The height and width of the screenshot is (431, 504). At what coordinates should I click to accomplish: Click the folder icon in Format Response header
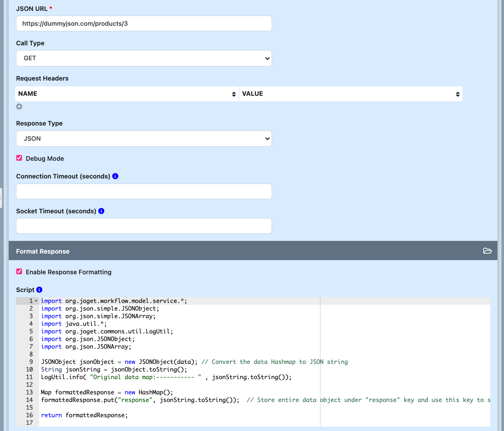point(487,251)
